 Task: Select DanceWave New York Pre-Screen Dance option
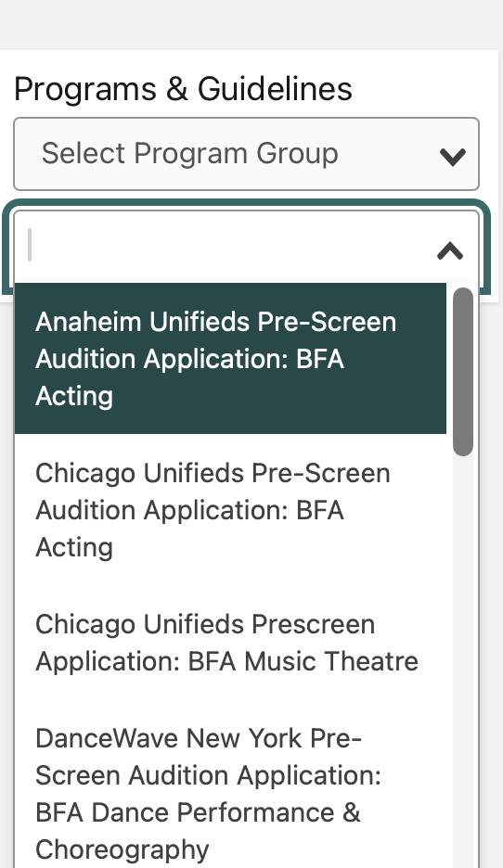pos(230,793)
